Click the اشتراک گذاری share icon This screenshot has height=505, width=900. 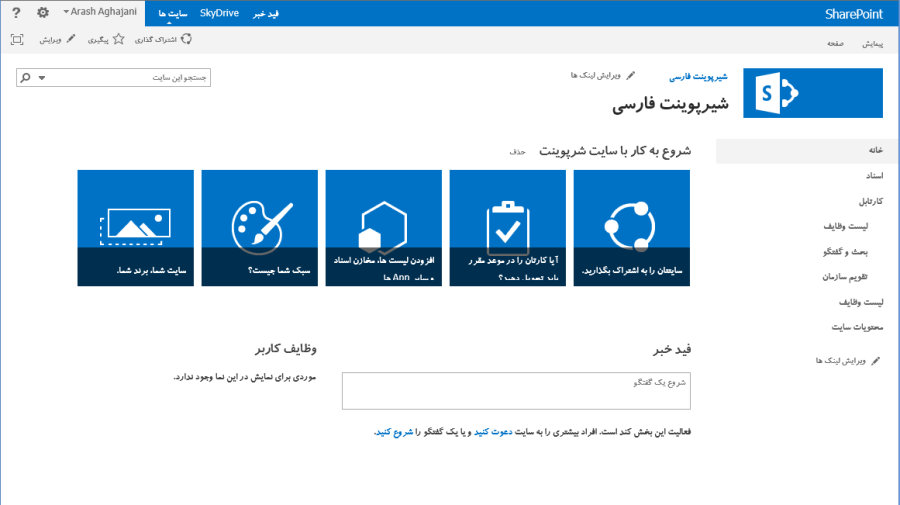(x=186, y=39)
